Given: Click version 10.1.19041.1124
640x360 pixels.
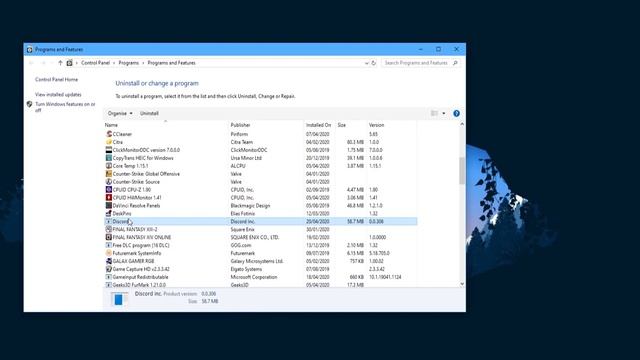Looking at the screenshot, I should coord(385,277).
